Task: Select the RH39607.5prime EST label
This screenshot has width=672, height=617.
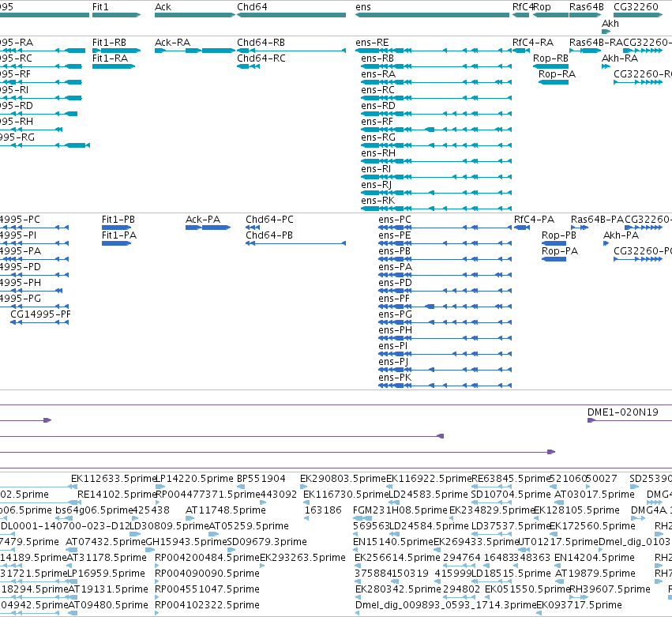Action: coord(610,589)
